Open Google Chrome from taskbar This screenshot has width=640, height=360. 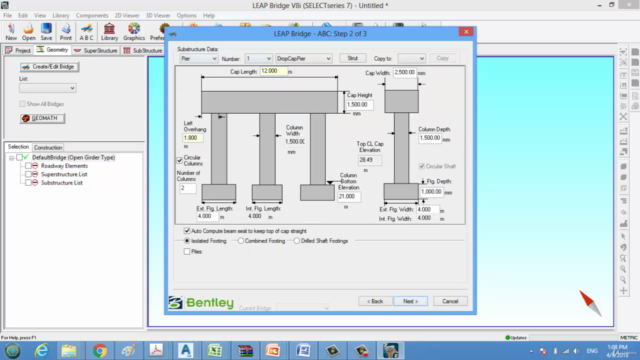[100, 351]
